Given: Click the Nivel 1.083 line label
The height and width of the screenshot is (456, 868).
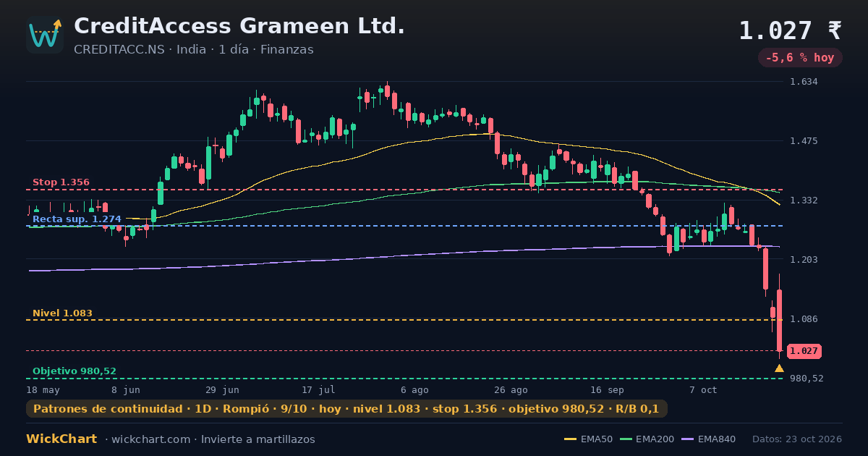Looking at the screenshot, I should pos(62,313).
